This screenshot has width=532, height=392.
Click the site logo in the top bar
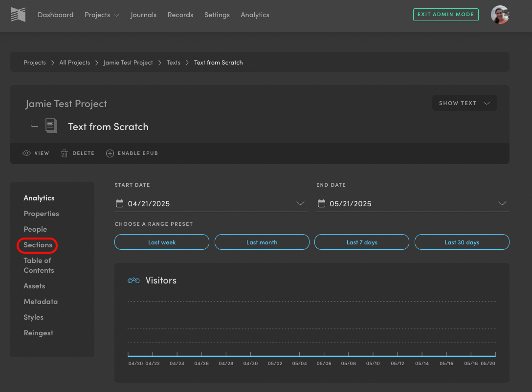pyautogui.click(x=18, y=15)
